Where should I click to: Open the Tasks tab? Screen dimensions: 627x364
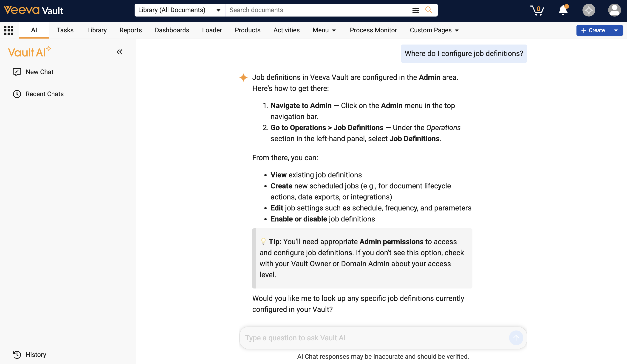point(65,30)
